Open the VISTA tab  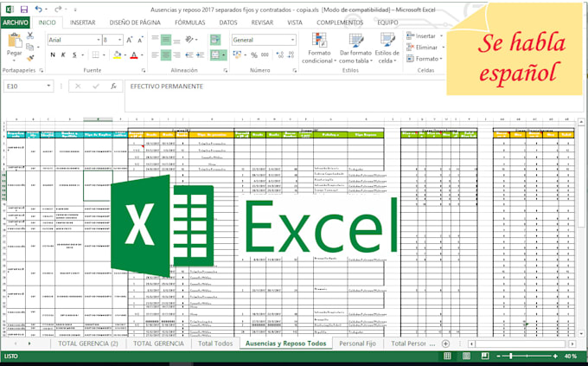(x=295, y=22)
